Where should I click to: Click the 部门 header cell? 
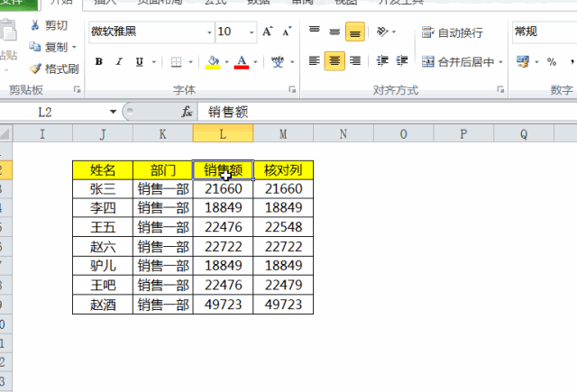[162, 170]
